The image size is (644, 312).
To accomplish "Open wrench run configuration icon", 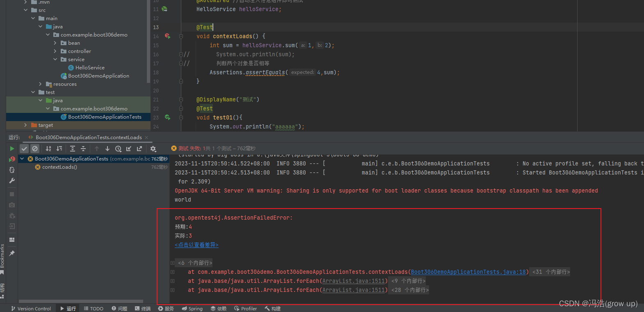I will [x=12, y=181].
